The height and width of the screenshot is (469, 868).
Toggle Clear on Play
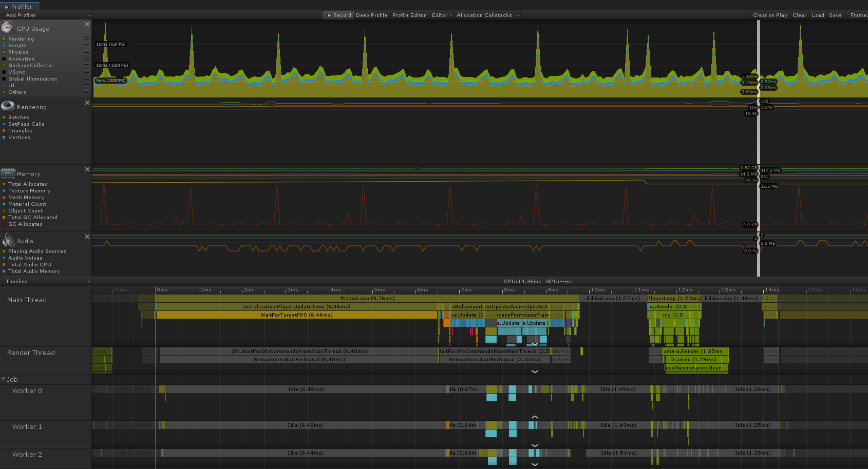click(x=770, y=15)
